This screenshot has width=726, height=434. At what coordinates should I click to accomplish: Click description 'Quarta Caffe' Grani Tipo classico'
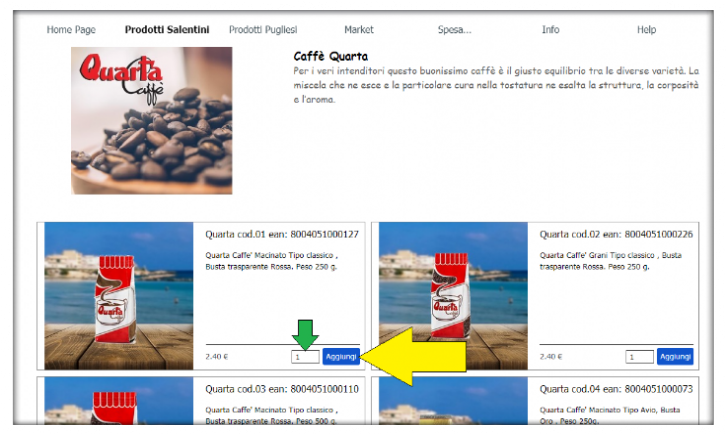[610, 261]
